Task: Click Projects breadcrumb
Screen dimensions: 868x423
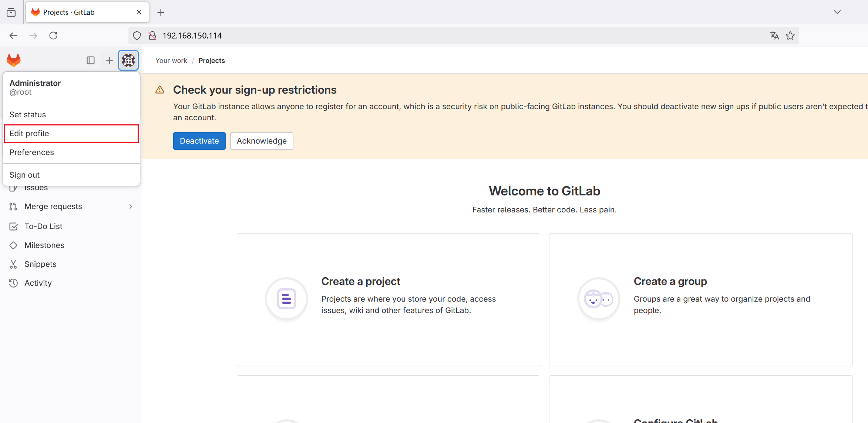Action: pyautogui.click(x=212, y=61)
